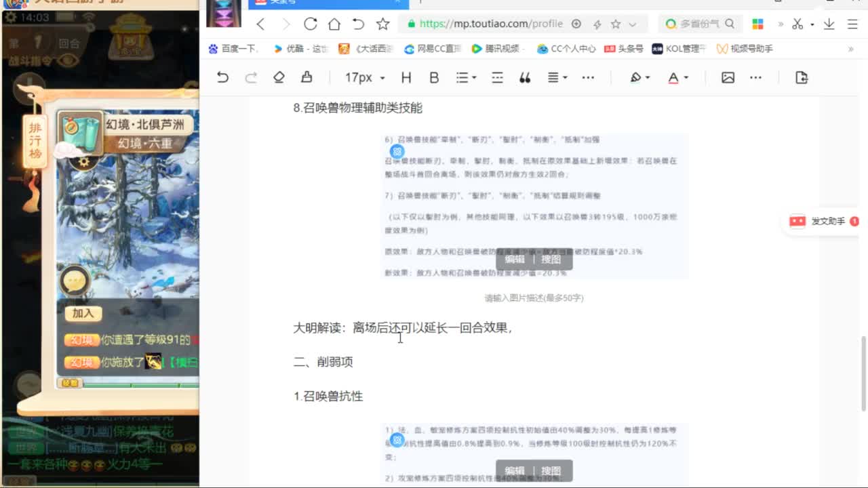Click the lightning speed-mode icon
868x488 pixels.
(x=597, y=24)
